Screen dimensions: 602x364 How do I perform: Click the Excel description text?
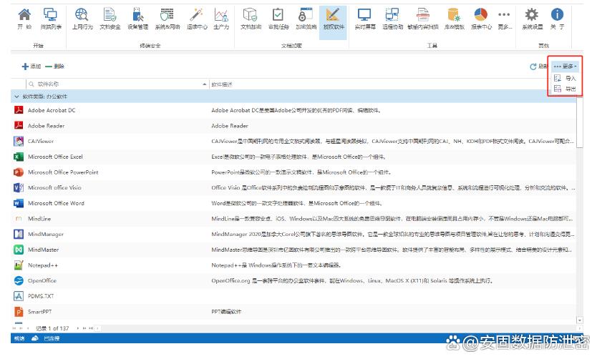click(x=298, y=157)
